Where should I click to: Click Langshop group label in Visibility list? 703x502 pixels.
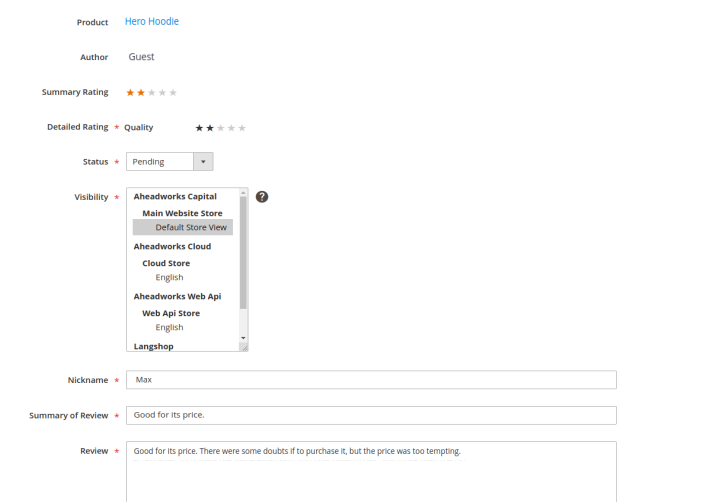(153, 346)
